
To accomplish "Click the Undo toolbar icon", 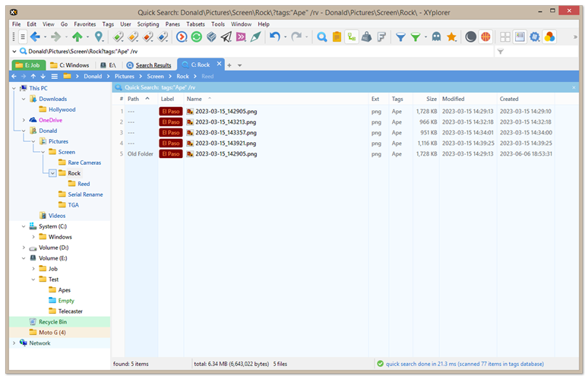I will pos(274,36).
